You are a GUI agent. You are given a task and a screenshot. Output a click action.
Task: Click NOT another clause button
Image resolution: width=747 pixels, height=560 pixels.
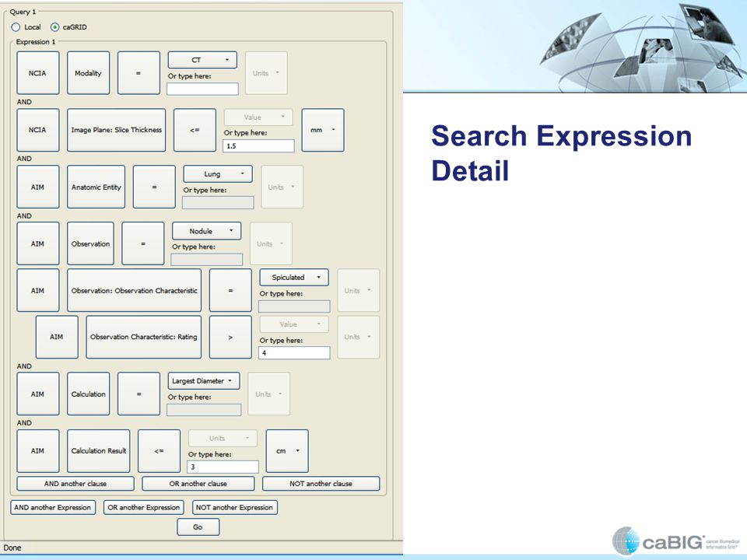(321, 484)
